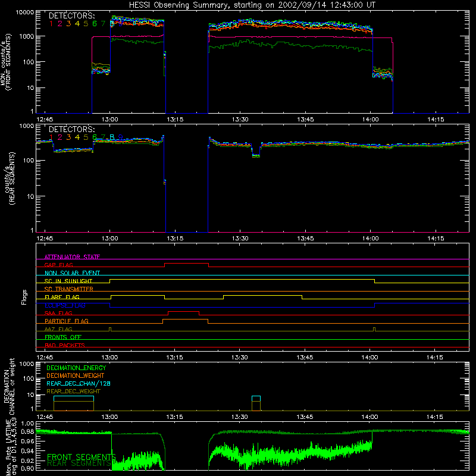Viewport: 476px width, 476px height.
Task: Click the BAD_PACKETS flag label
Action: 65,345
